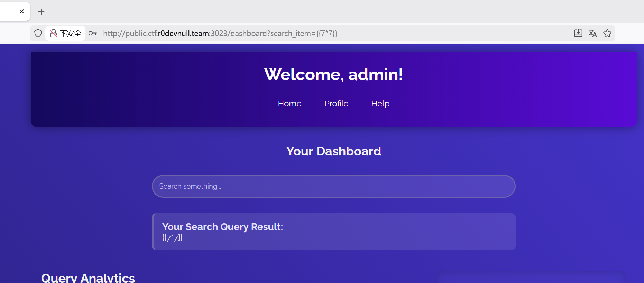Click the "Query Analytics" heading
Image resolution: width=644 pixels, height=283 pixels.
(x=88, y=278)
